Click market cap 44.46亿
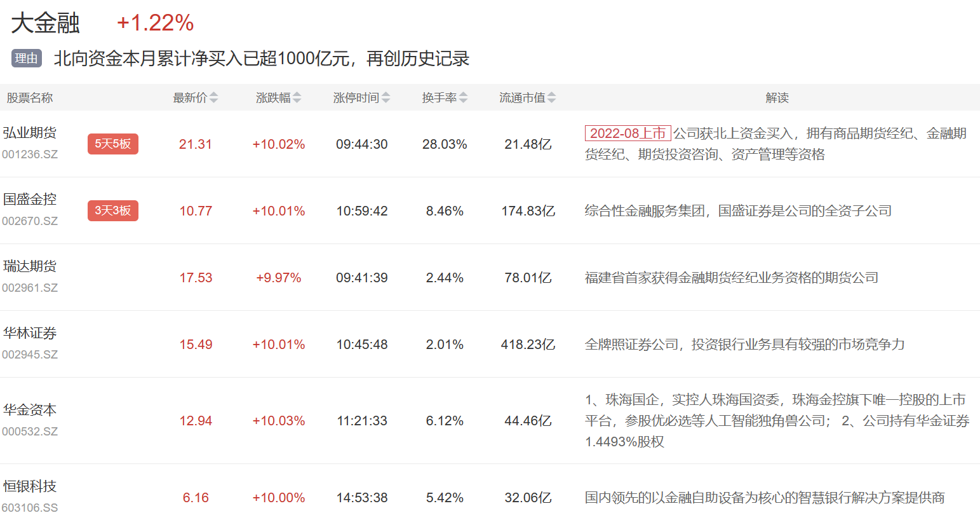The image size is (980, 527). click(x=528, y=421)
